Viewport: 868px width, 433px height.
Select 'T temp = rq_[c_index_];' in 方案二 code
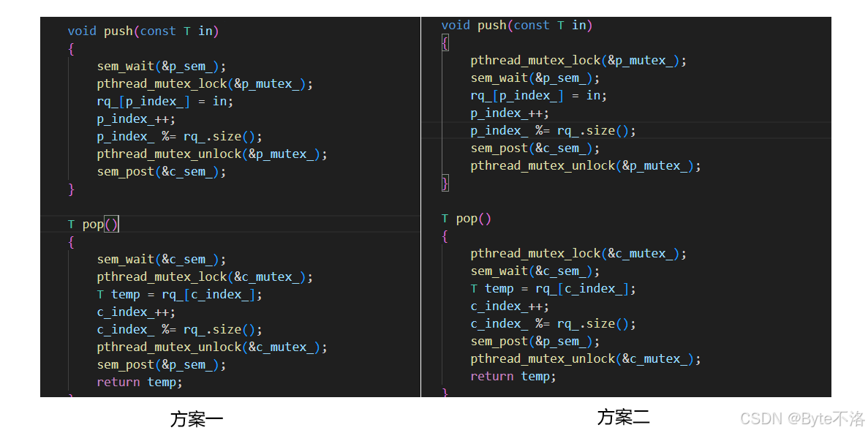[x=553, y=289]
